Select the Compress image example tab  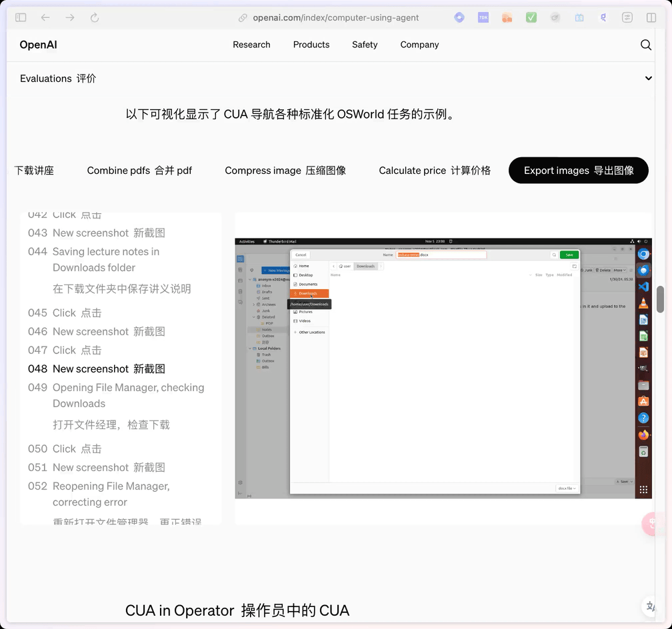coord(285,171)
